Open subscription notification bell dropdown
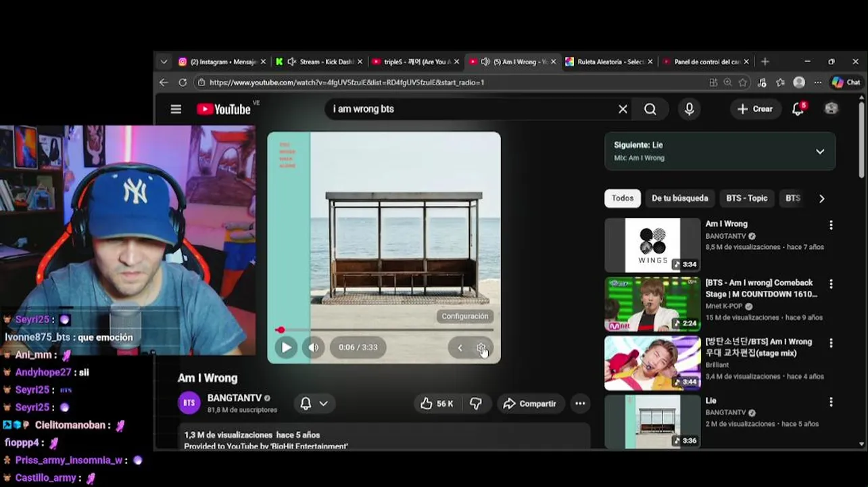The image size is (868, 487). [314, 403]
